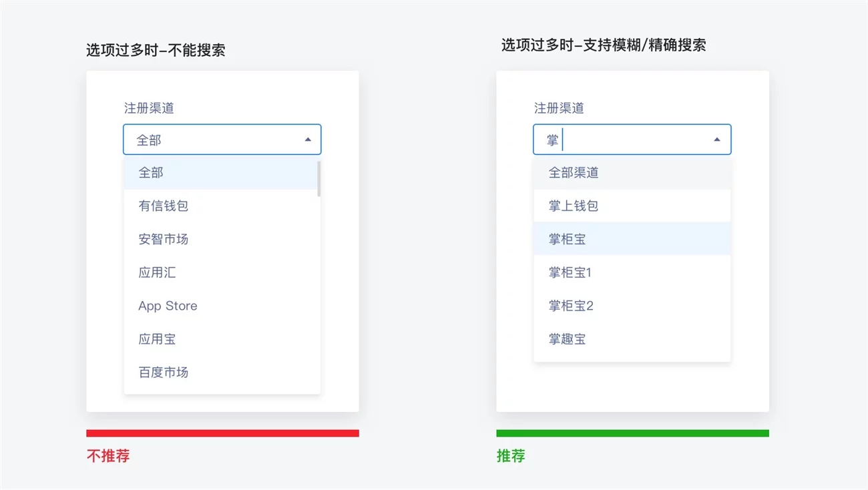Click the green 推荐 label
Screen dimensions: 868x490
pos(511,456)
